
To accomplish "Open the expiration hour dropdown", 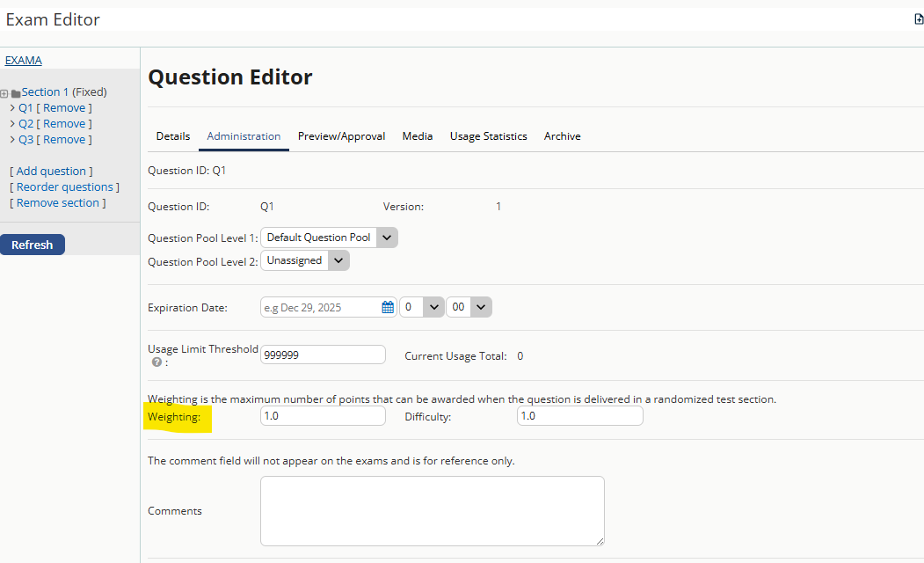I will [x=421, y=307].
